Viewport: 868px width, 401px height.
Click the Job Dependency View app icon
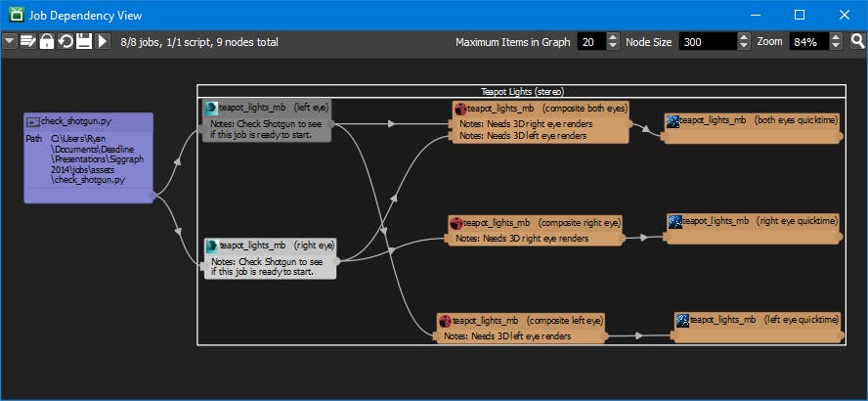pos(16,15)
